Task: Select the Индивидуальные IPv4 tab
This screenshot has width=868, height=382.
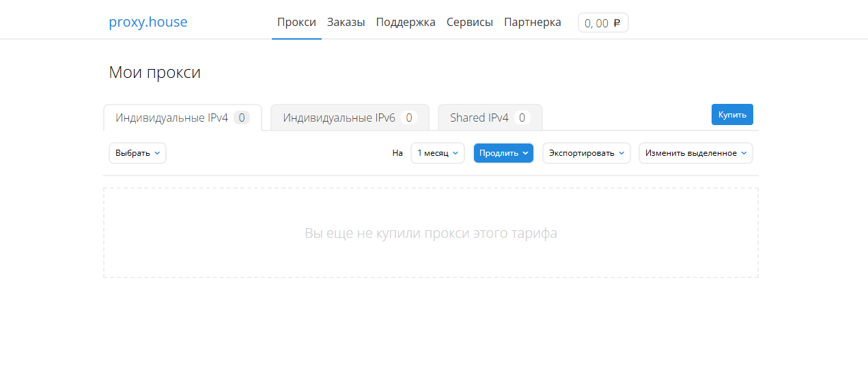Action: click(182, 118)
